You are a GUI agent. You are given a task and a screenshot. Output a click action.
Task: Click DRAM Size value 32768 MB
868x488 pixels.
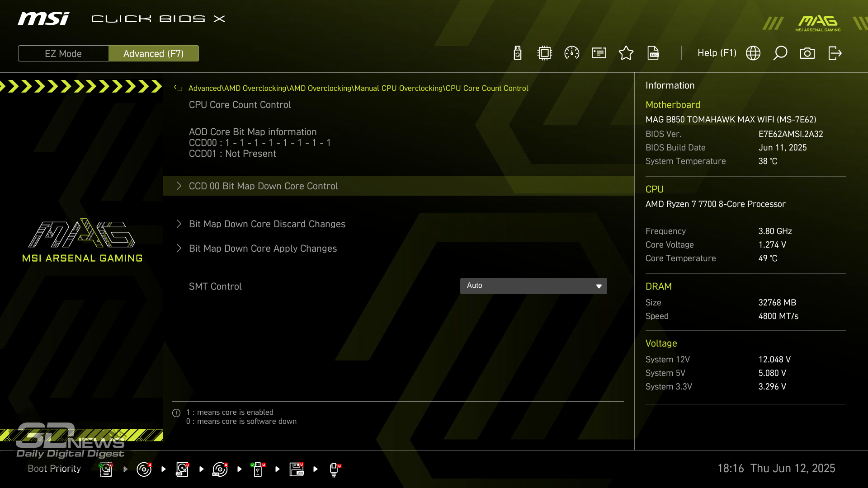777,303
